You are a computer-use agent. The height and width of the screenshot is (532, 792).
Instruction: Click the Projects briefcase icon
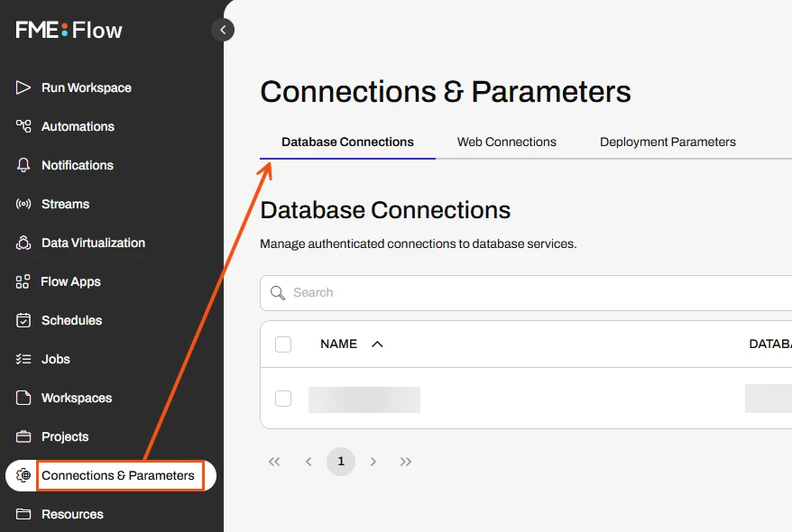coord(23,436)
